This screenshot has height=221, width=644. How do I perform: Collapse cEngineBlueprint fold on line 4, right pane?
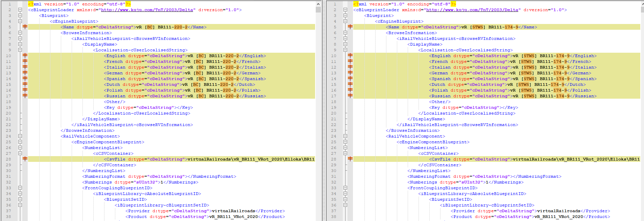click(x=345, y=21)
